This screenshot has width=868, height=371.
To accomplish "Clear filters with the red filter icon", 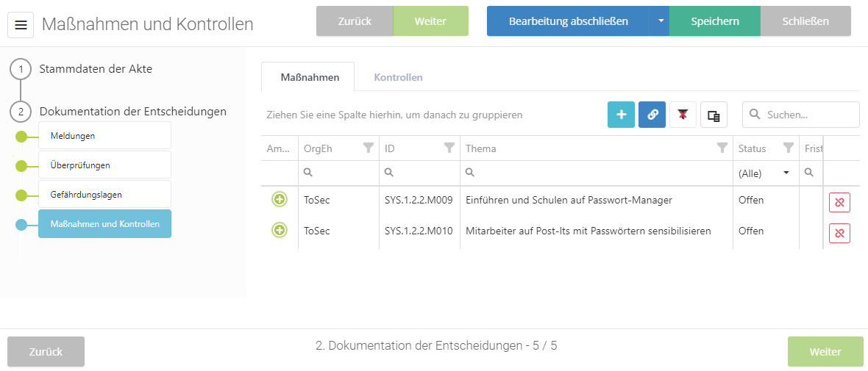I will [x=683, y=115].
